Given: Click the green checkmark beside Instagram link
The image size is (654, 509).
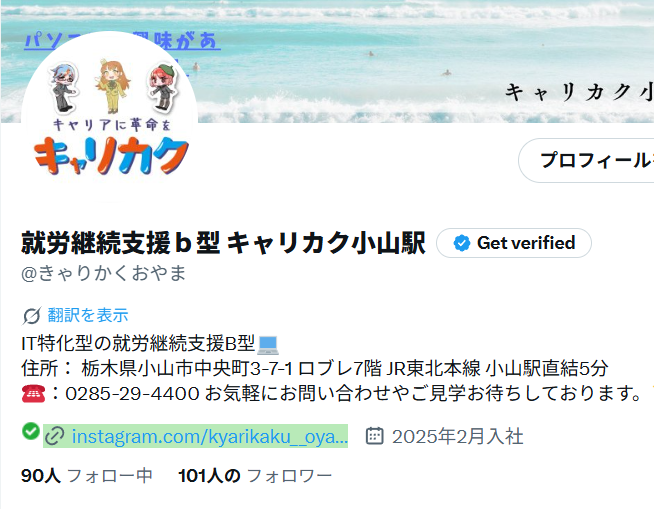Looking at the screenshot, I should click(x=31, y=431).
